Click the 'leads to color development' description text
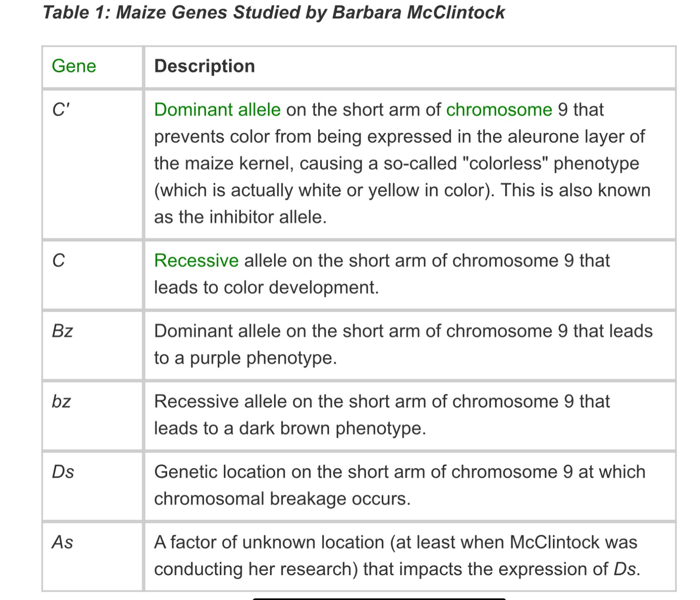700x600 pixels. (x=266, y=288)
